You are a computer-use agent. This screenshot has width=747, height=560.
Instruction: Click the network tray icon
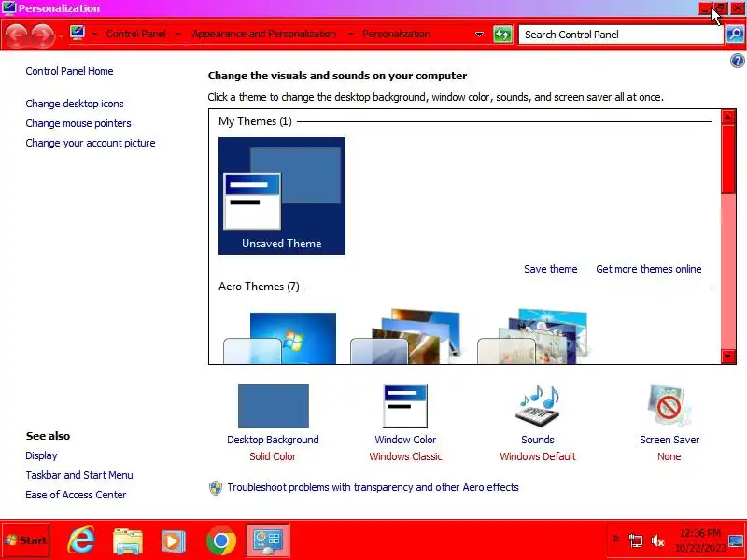point(636,540)
